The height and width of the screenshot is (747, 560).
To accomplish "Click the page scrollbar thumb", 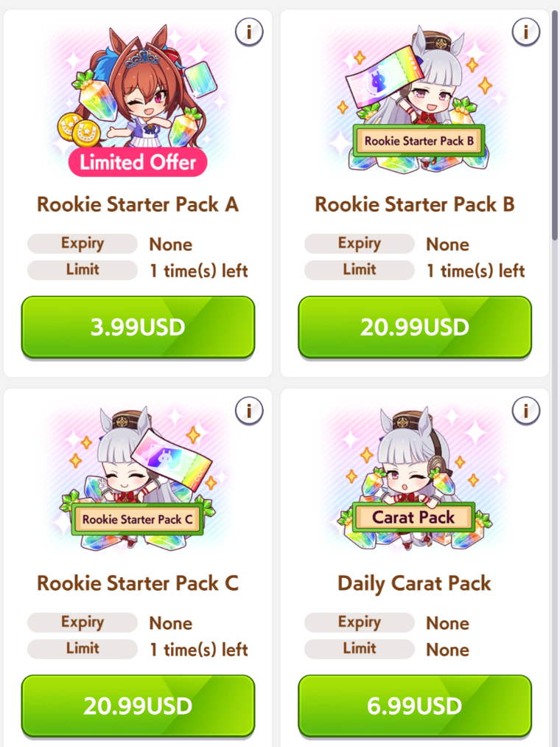I will [x=555, y=125].
